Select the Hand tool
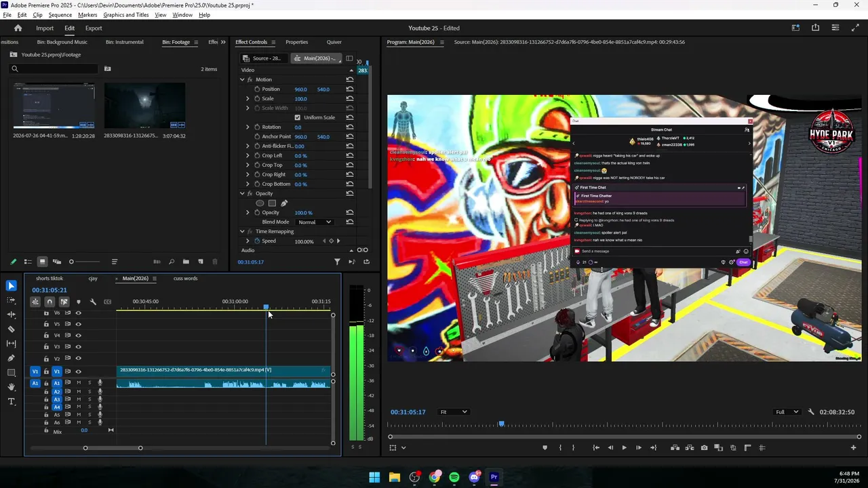Screen dimensions: 868x488 point(11,387)
